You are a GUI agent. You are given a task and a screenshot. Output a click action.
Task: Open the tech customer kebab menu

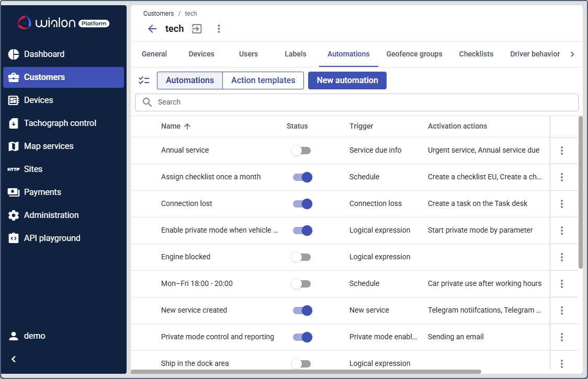[219, 29]
